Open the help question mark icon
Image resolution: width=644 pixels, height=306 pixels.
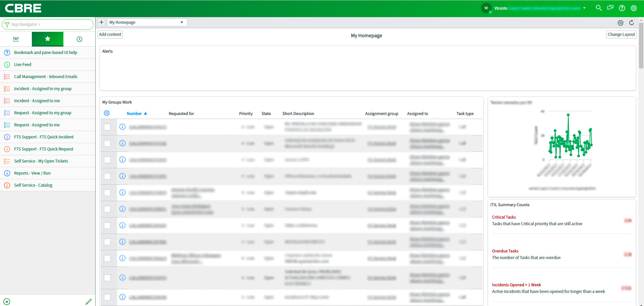coord(622,8)
